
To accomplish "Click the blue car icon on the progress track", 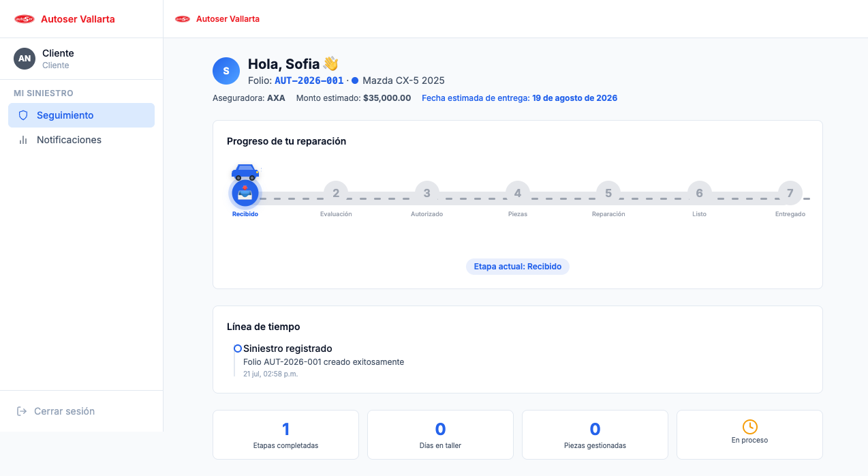I will [x=245, y=172].
